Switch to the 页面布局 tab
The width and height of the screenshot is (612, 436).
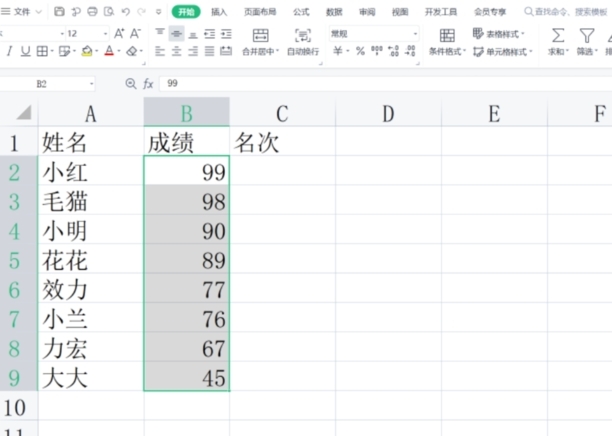[x=260, y=12]
